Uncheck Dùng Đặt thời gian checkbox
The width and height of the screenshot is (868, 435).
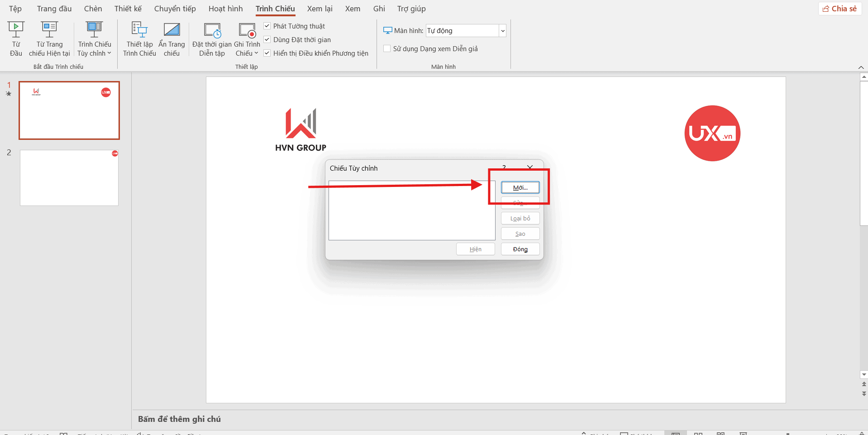(x=267, y=40)
